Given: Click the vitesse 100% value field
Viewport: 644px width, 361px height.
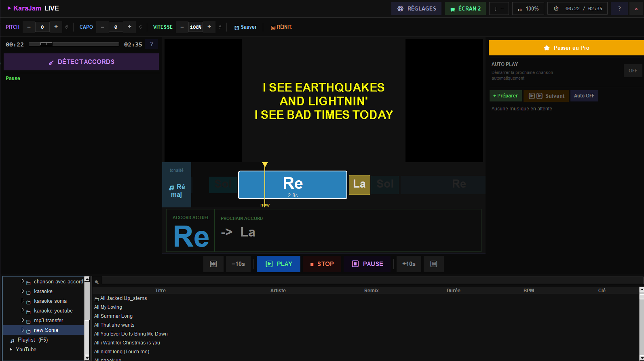Looking at the screenshot, I should coord(196,27).
